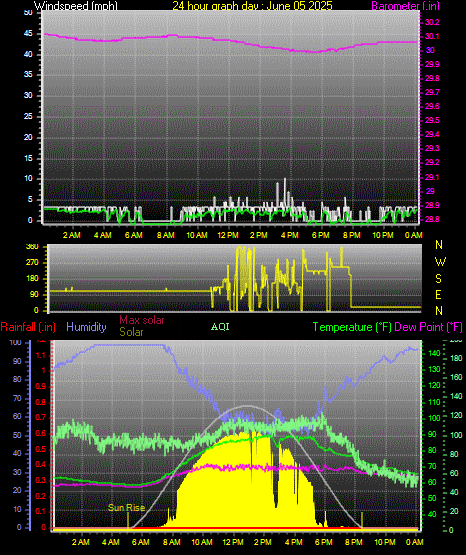The height and width of the screenshot is (555, 466).
Task: Click barometer axis value '29.2'
Action: (432, 162)
